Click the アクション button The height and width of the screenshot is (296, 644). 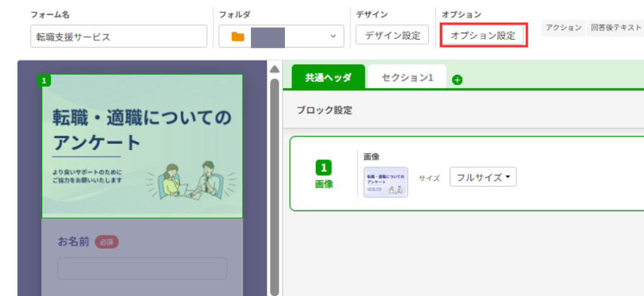point(563,28)
